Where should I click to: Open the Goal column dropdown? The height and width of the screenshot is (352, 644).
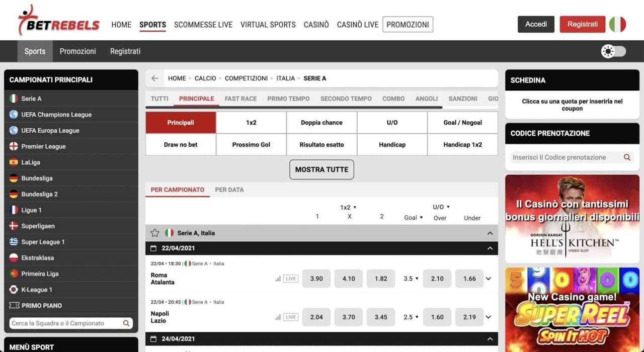coord(414,218)
